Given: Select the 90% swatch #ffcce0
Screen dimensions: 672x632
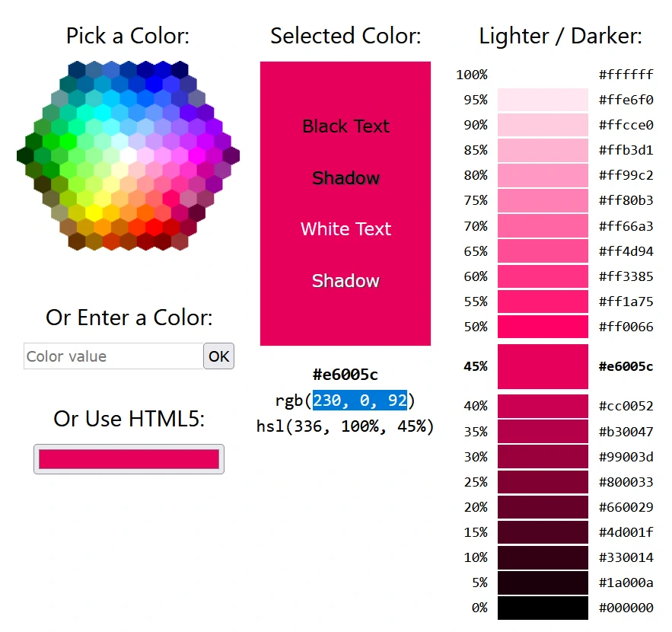Looking at the screenshot, I should pos(543,125).
